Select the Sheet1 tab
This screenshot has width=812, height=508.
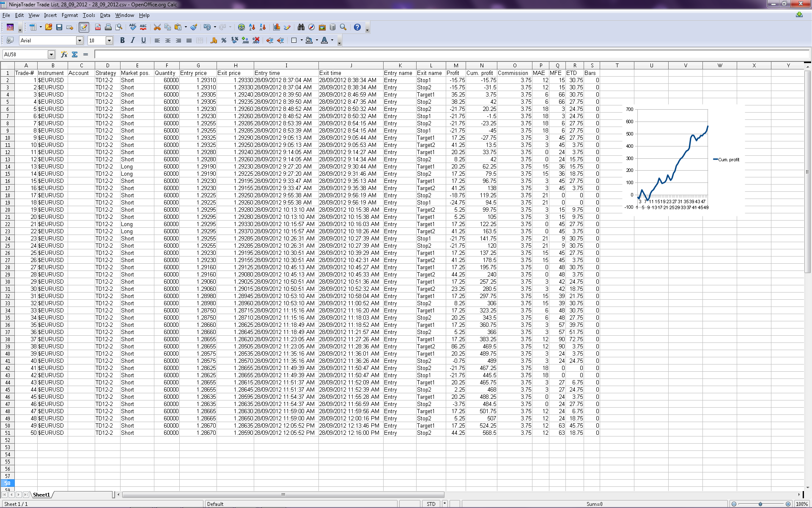(41, 494)
